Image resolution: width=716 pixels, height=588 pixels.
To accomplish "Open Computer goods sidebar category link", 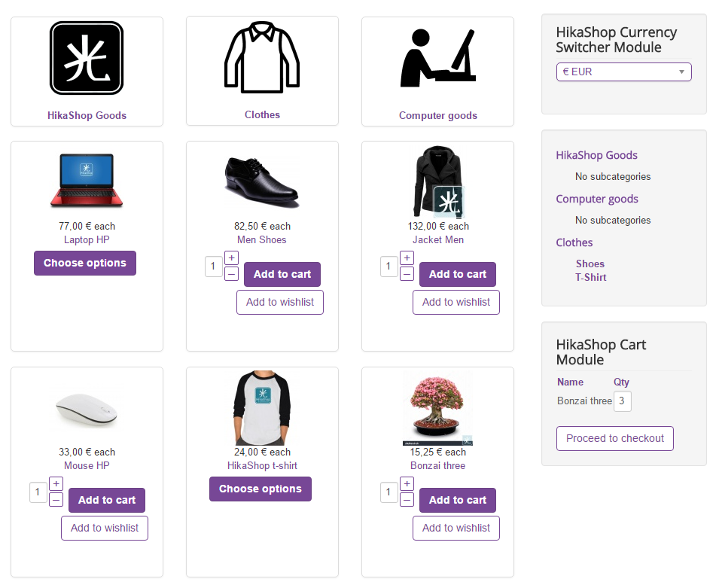I will [597, 199].
